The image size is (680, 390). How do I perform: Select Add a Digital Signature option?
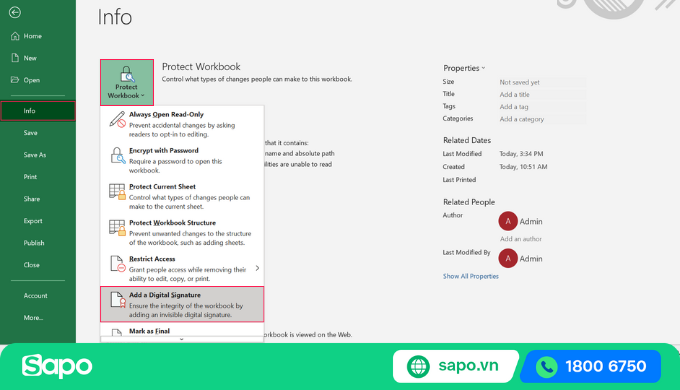point(182,304)
